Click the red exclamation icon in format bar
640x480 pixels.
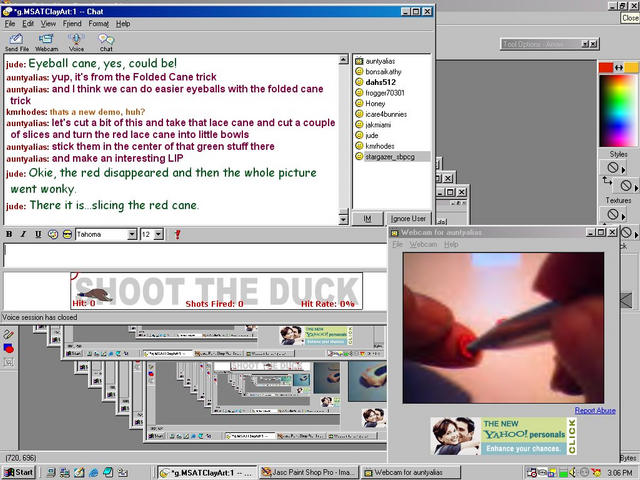click(177, 234)
